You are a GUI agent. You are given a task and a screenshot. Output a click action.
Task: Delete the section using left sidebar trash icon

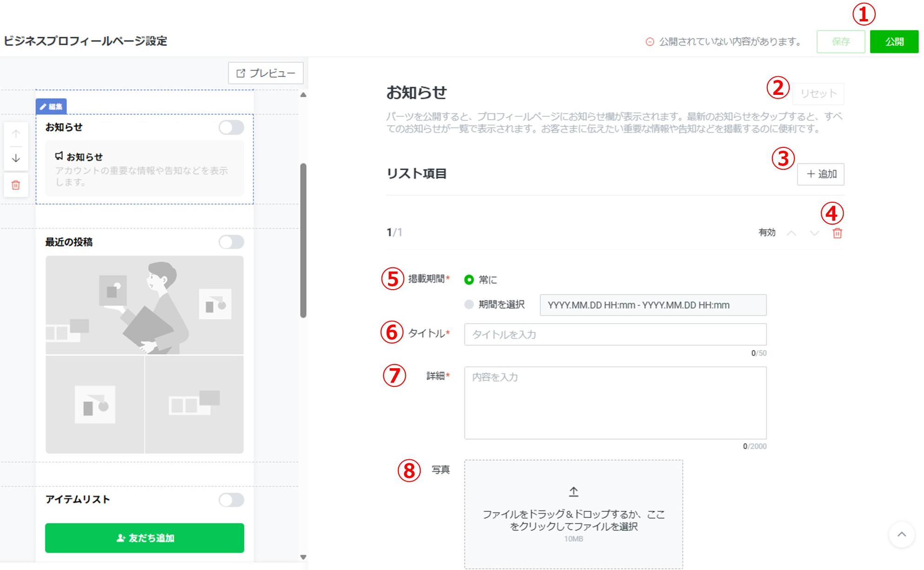click(16, 185)
